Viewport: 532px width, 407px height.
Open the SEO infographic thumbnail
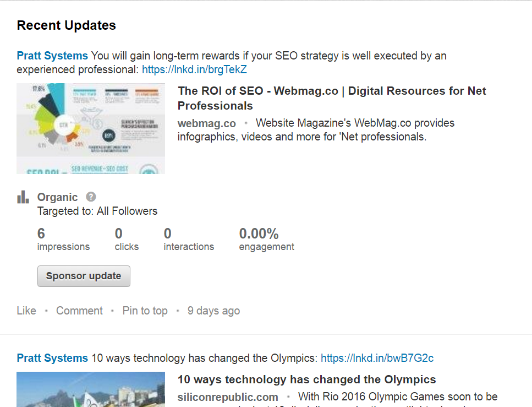[x=91, y=128]
